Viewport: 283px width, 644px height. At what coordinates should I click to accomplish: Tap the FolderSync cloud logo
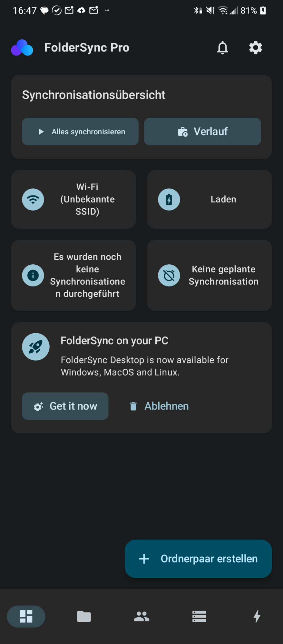point(22,48)
